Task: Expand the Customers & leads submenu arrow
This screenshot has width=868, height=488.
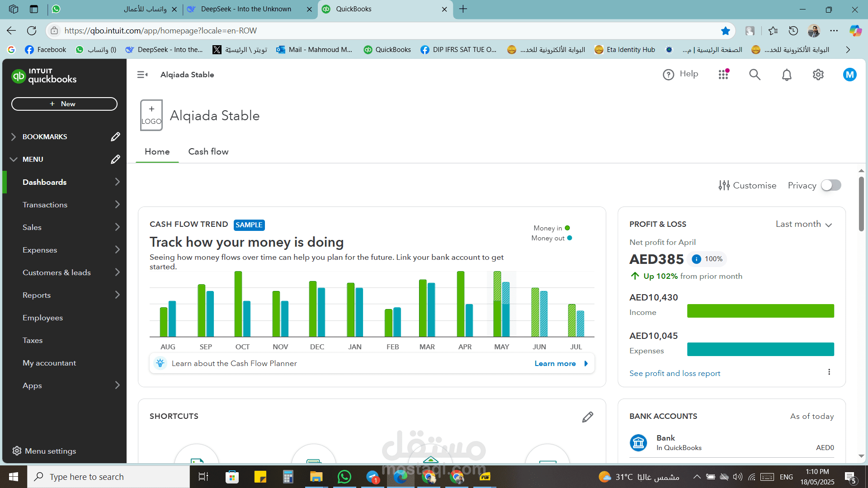Action: coord(118,272)
